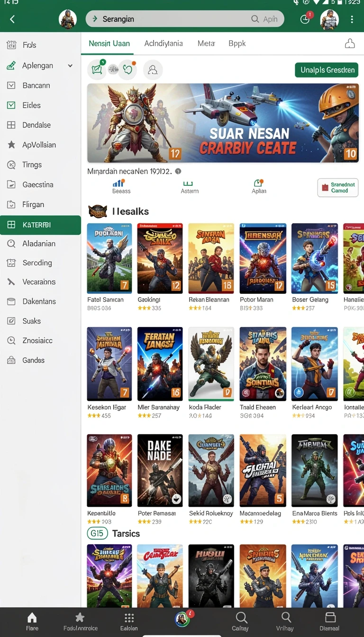Click the Mler Baranahay title
Screen dimensions: 364x637
coord(159,407)
